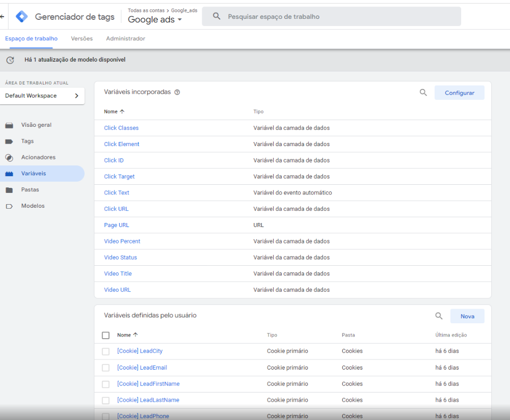
Task: Check the [Cookie] LeadEmail checkbox
Action: click(105, 368)
